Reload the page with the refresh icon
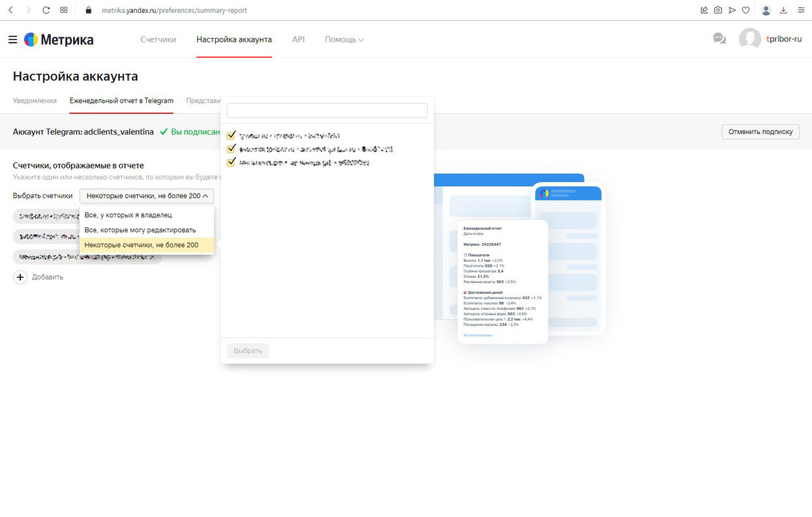 click(x=46, y=10)
